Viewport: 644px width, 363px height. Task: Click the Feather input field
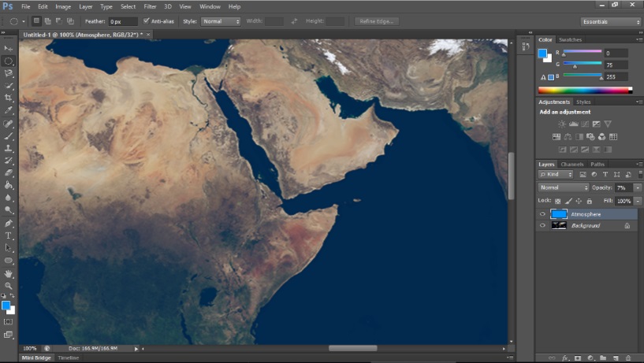[121, 21]
